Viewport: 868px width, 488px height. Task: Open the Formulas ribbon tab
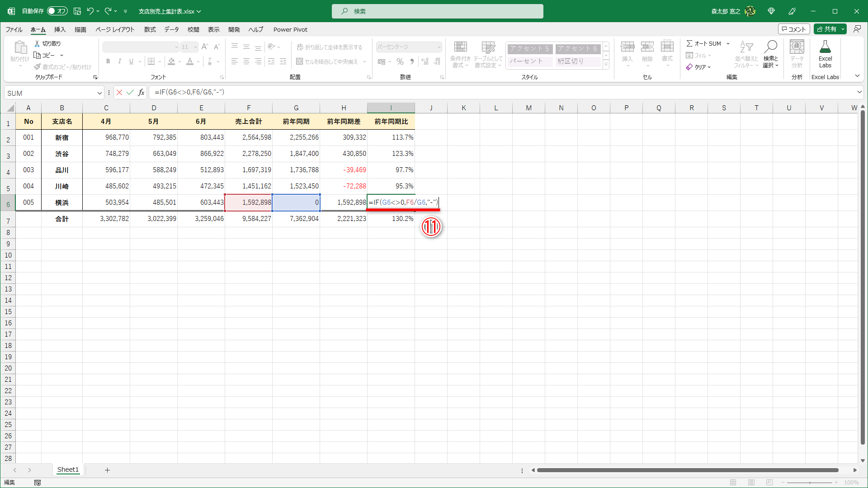[150, 29]
